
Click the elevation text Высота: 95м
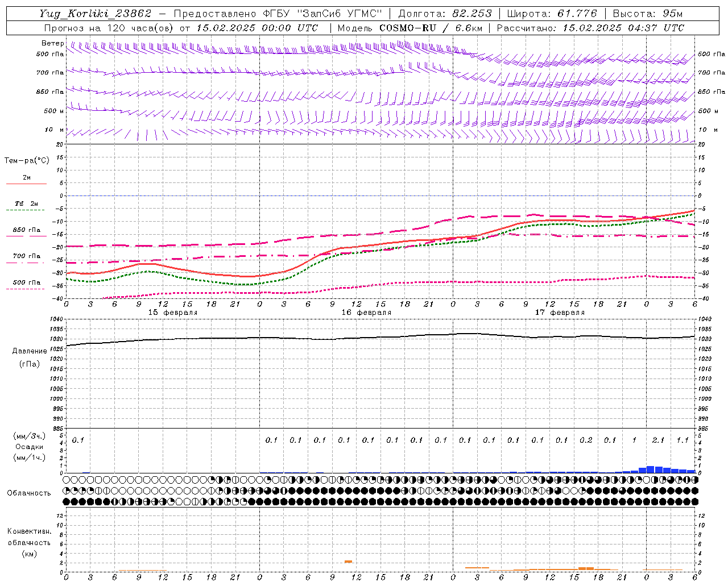648,14
